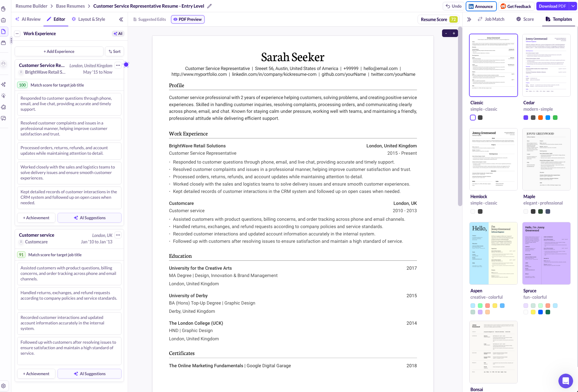Collapse the Work Experience section
578x392 pixels.
[x=17, y=34]
